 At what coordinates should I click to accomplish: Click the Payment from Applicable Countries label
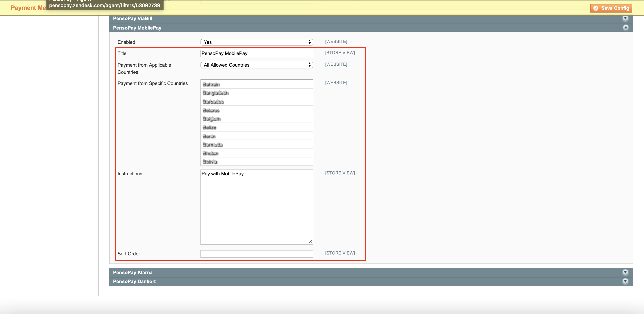pyautogui.click(x=144, y=68)
